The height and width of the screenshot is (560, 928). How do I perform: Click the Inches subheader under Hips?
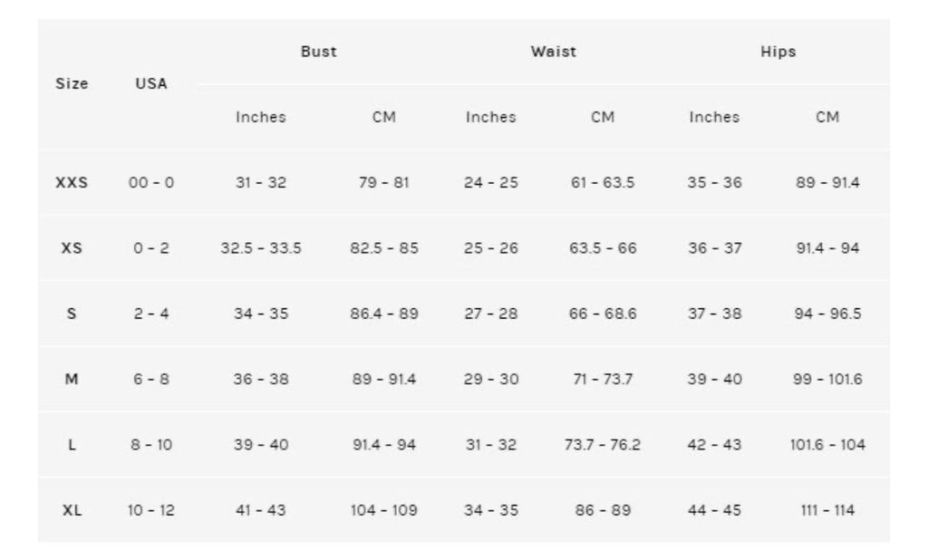(x=714, y=117)
